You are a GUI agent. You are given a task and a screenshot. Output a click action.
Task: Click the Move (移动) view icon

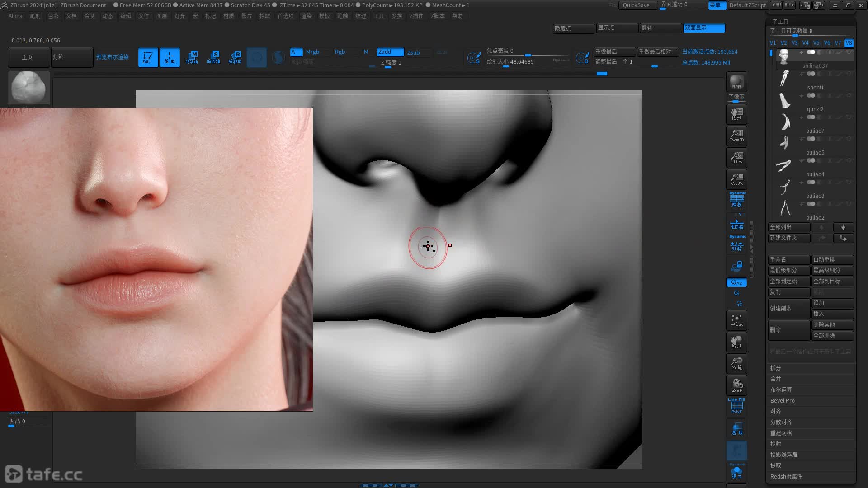pos(736,342)
